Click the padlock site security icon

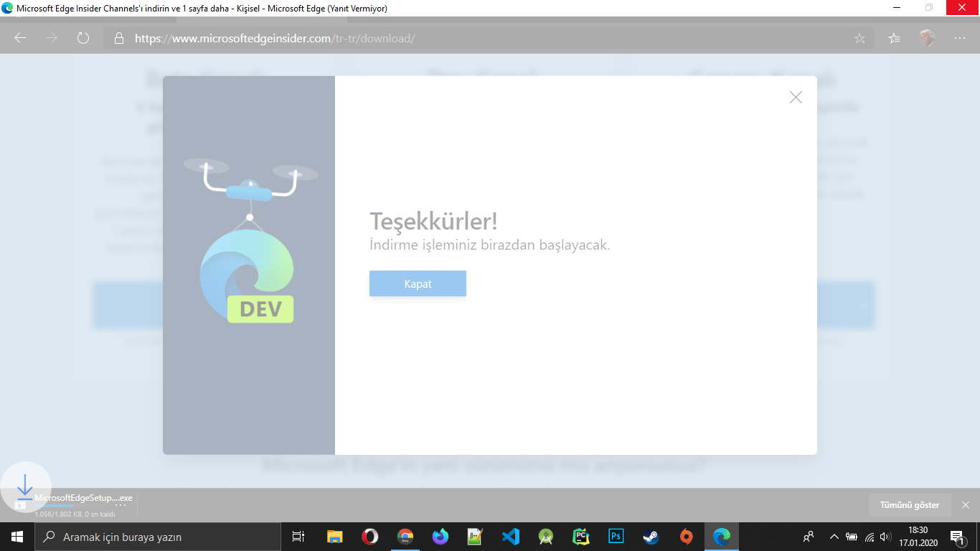coord(119,38)
